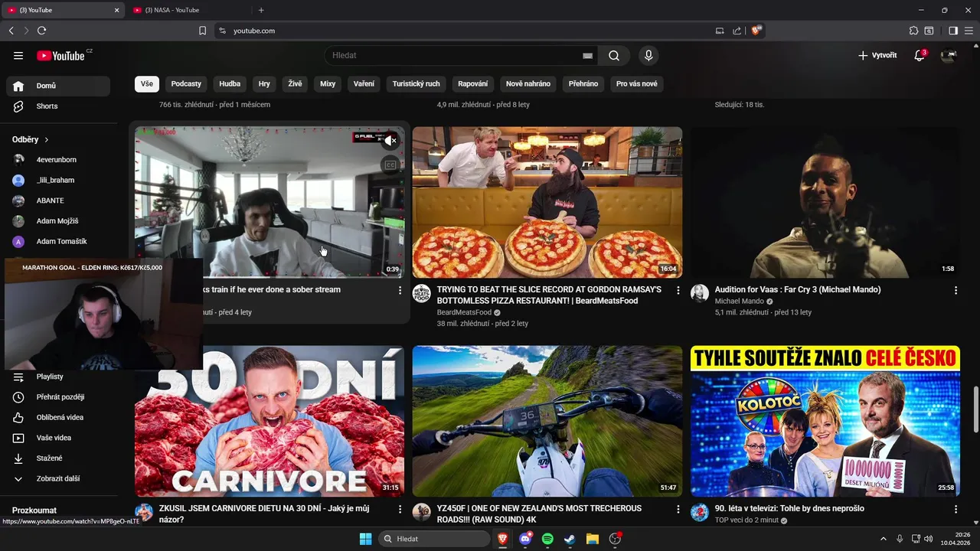980x551 pixels.
Task: Select the Vaření filter chip
Action: (x=364, y=84)
